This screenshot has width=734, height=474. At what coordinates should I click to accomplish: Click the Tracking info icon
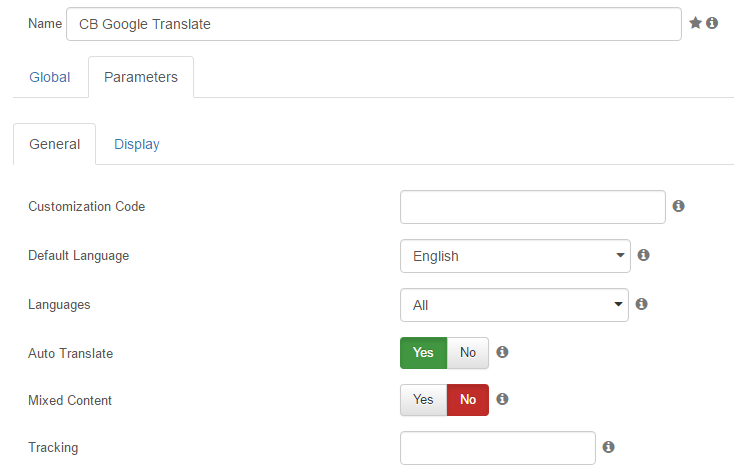(x=609, y=447)
